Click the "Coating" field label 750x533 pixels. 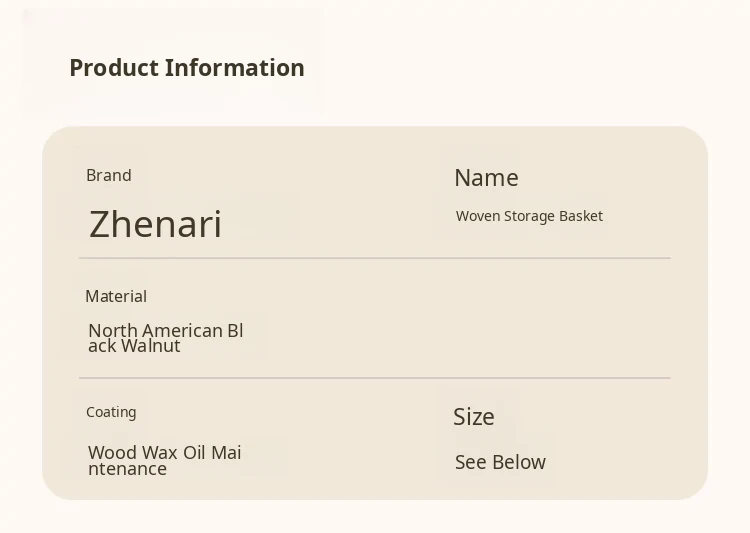111,412
